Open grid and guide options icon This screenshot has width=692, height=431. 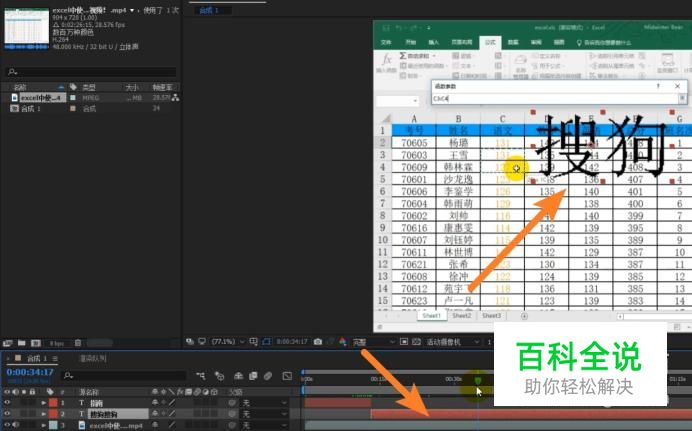click(253, 342)
